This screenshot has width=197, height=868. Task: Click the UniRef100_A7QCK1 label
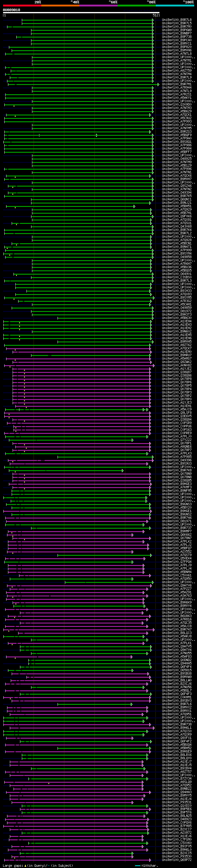pyautogui.click(x=177, y=115)
